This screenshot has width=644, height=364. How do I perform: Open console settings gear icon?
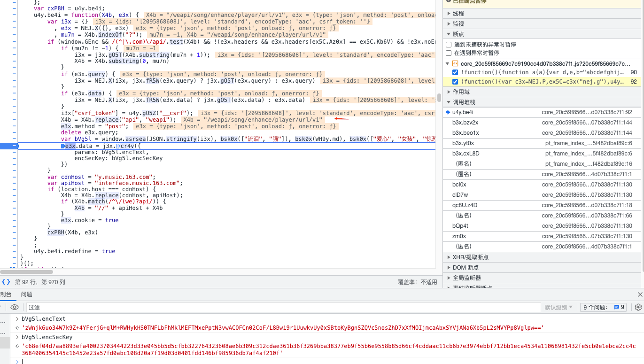pos(638,307)
